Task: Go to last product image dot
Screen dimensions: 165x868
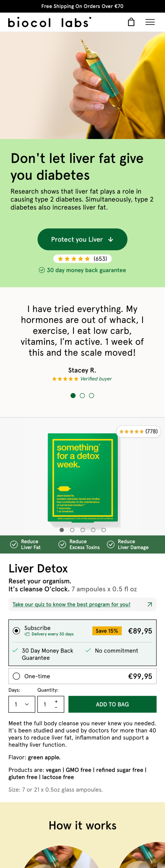Action: [x=104, y=530]
